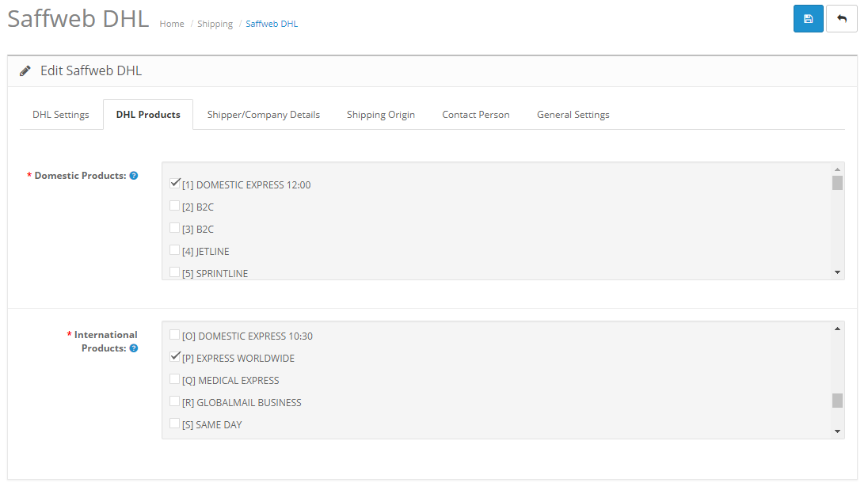
Task: Enable the [5] SPRINTLINE checkbox
Action: tap(175, 272)
